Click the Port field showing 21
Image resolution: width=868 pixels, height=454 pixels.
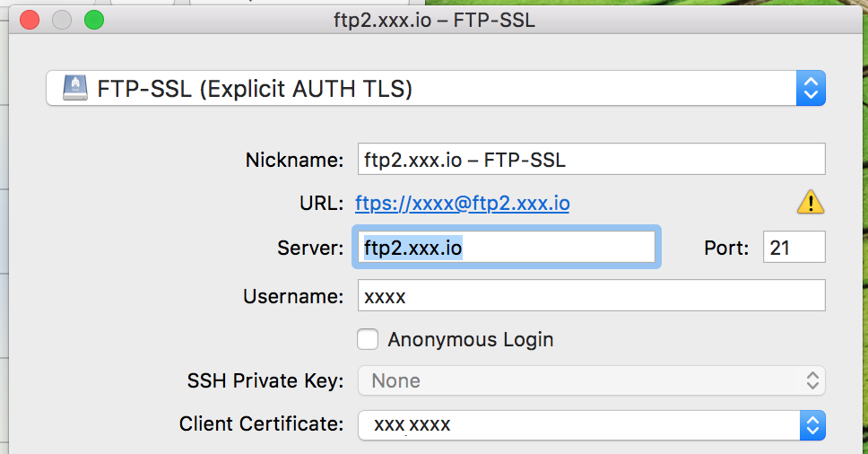[x=794, y=247]
